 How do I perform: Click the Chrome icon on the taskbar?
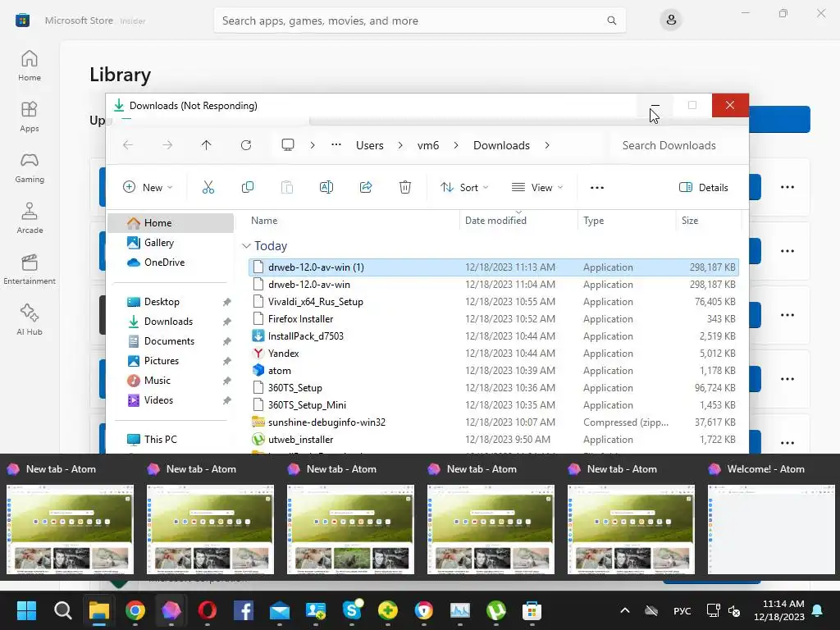(135, 610)
